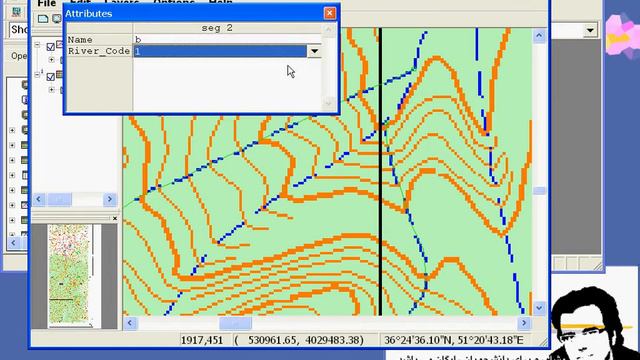
Task: Collapse the first layer node in layer tree
Action: coord(38,45)
